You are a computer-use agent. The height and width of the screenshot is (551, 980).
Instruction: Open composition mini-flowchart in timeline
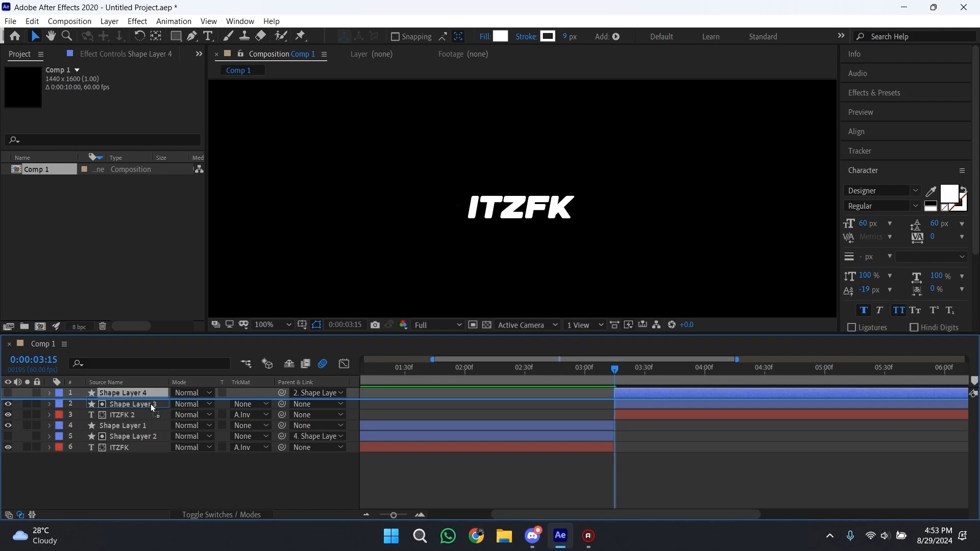[246, 364]
